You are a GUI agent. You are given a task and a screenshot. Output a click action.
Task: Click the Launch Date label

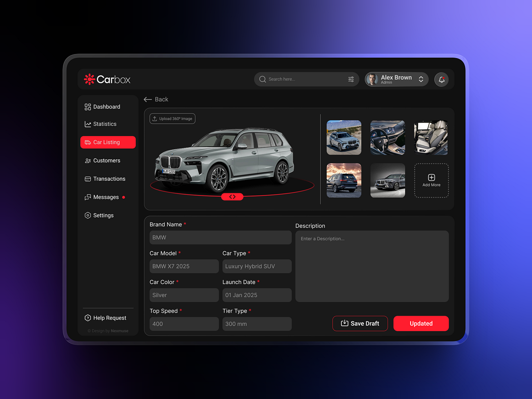(x=239, y=282)
